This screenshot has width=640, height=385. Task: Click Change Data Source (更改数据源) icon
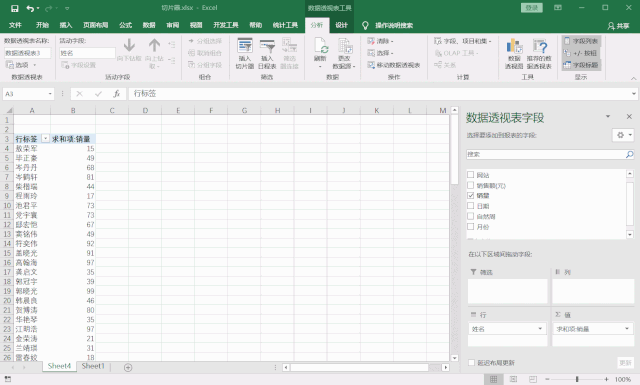tap(344, 53)
